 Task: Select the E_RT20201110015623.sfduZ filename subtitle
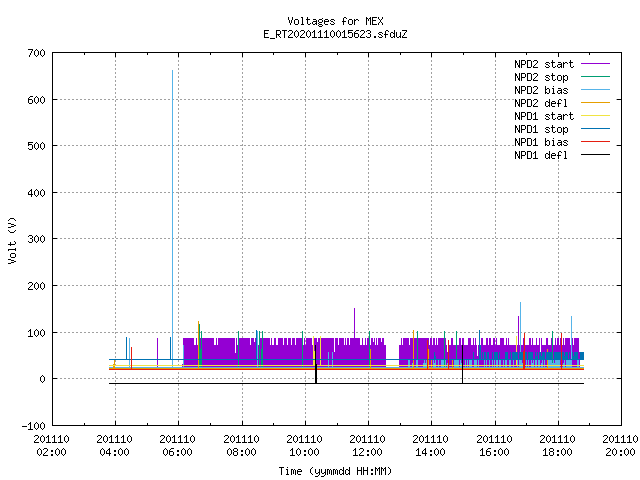[x=335, y=34]
